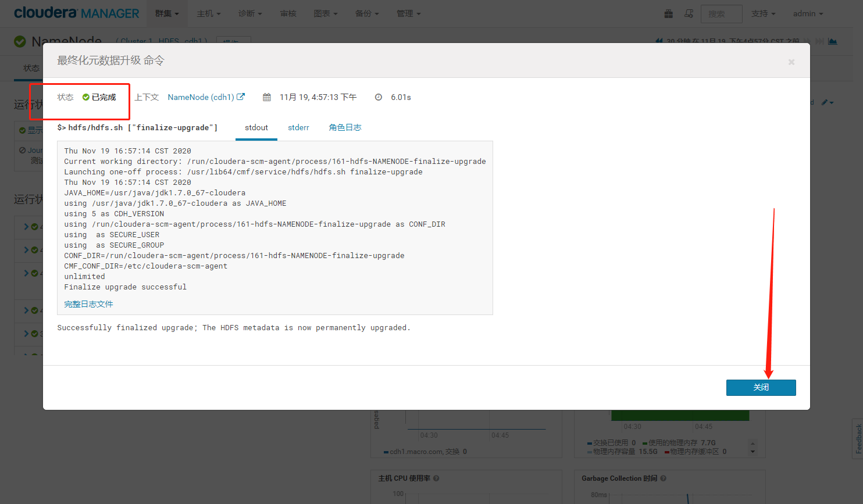Open the 角色日志 tab
This screenshot has height=504, width=863.
[345, 127]
